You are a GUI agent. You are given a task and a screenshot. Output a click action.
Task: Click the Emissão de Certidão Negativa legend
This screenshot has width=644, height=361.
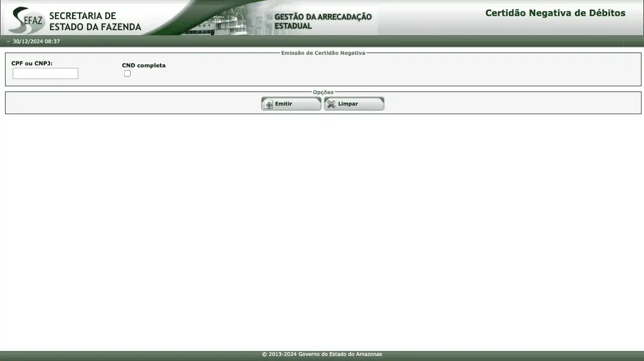pos(323,53)
